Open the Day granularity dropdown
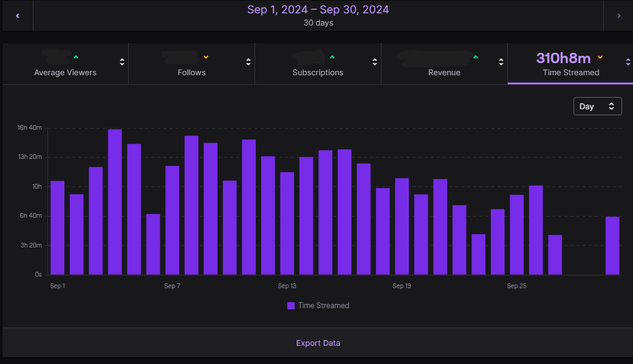This screenshot has width=633, height=364. click(598, 106)
